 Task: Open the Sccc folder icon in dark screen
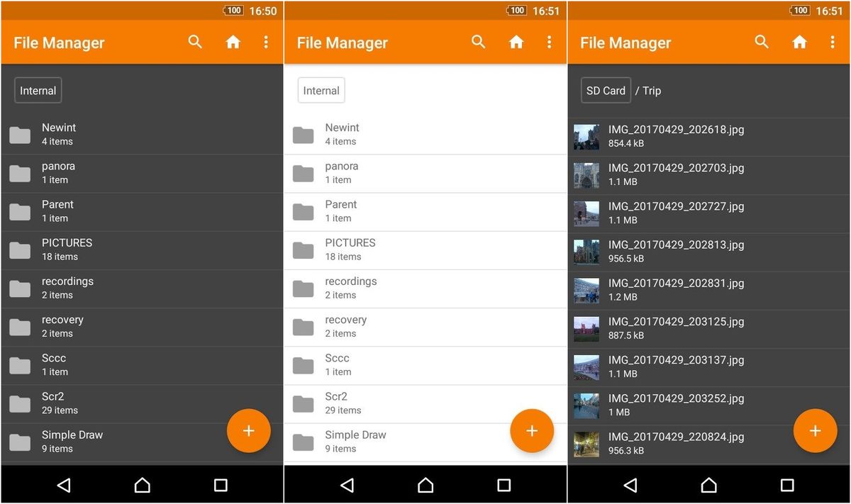(20, 365)
